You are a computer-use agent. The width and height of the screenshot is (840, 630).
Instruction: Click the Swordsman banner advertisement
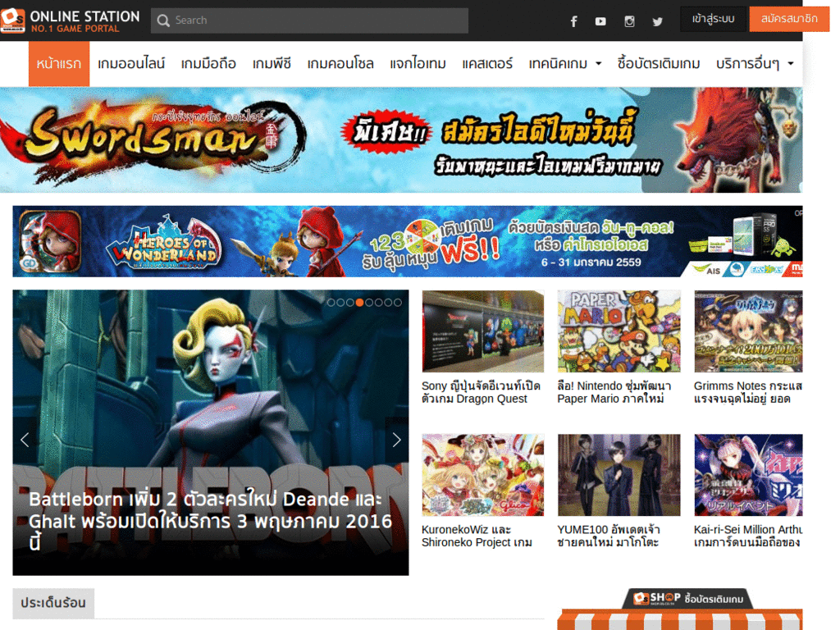[x=401, y=139]
